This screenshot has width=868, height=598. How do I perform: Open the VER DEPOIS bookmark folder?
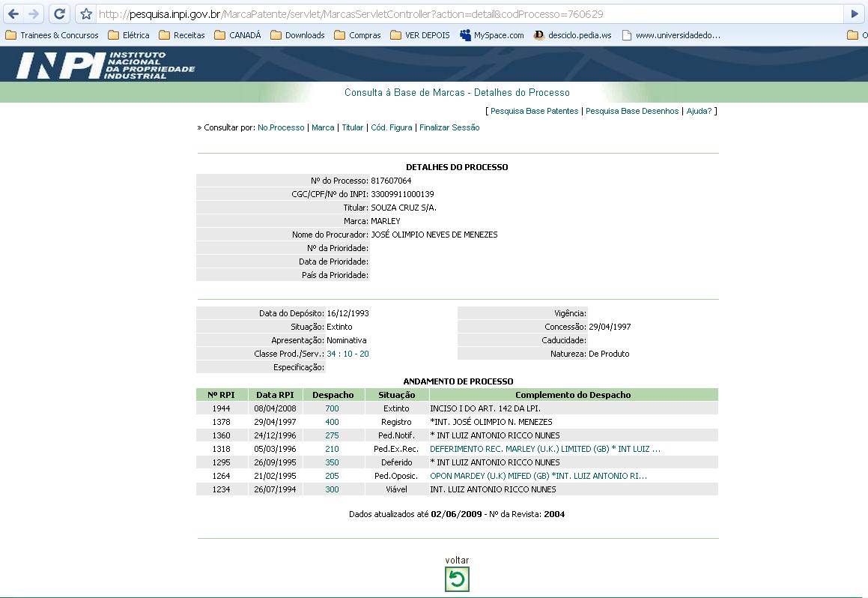pos(420,35)
